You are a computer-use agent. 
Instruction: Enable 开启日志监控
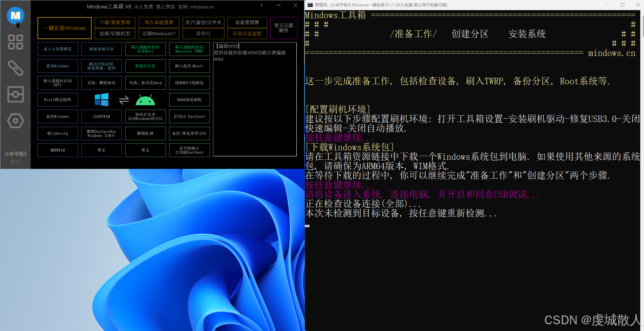(247, 33)
